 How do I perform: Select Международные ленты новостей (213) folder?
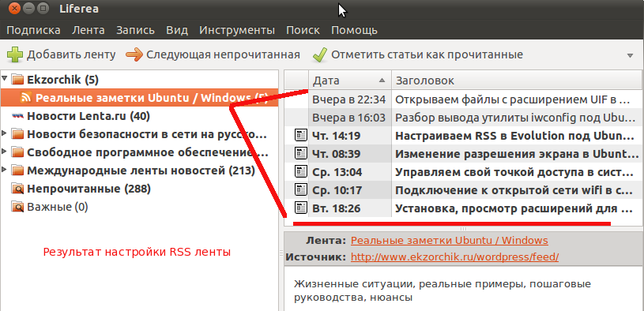(x=141, y=170)
